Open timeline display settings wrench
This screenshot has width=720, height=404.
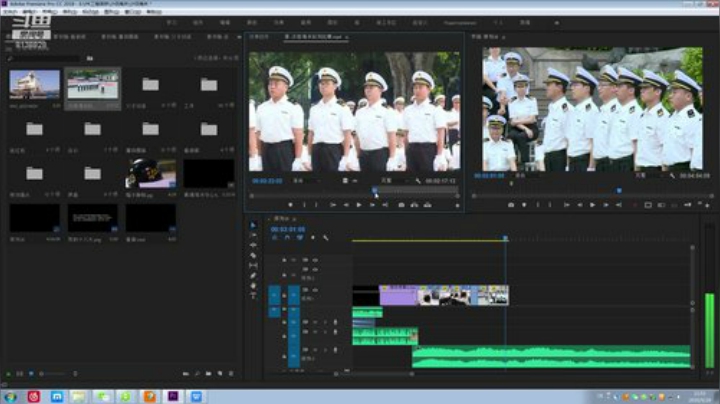point(326,237)
